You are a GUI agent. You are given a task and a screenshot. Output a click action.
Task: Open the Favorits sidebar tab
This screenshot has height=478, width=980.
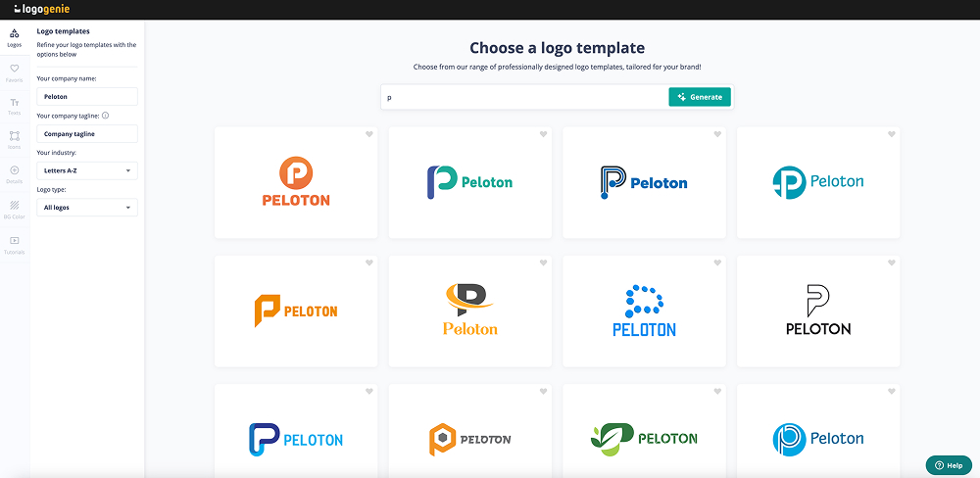15,73
